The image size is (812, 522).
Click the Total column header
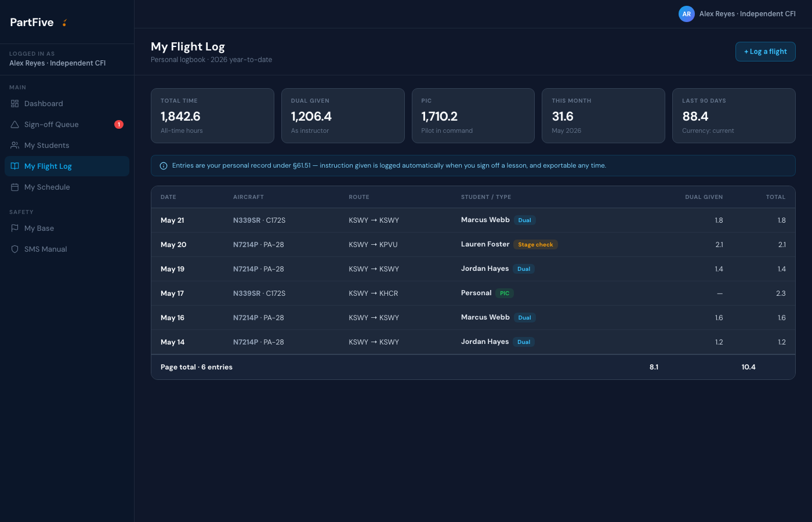775,197
